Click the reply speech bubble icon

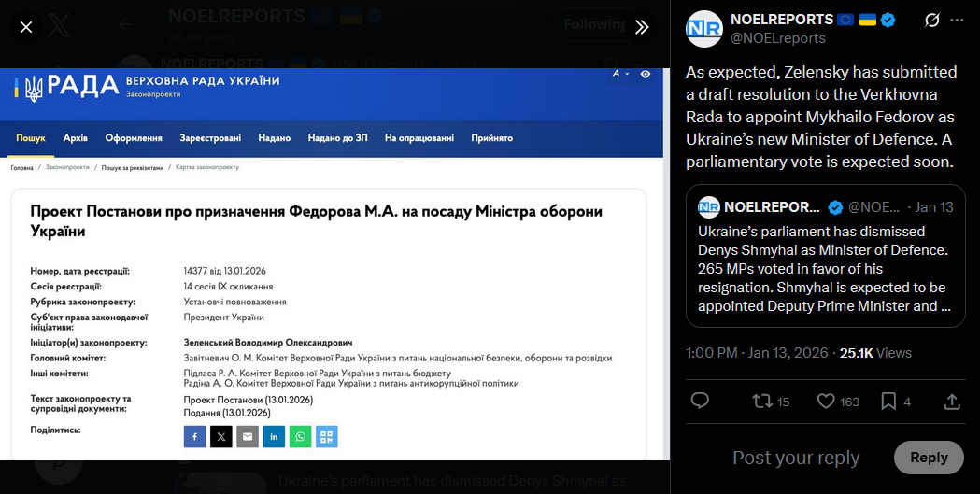tap(700, 401)
